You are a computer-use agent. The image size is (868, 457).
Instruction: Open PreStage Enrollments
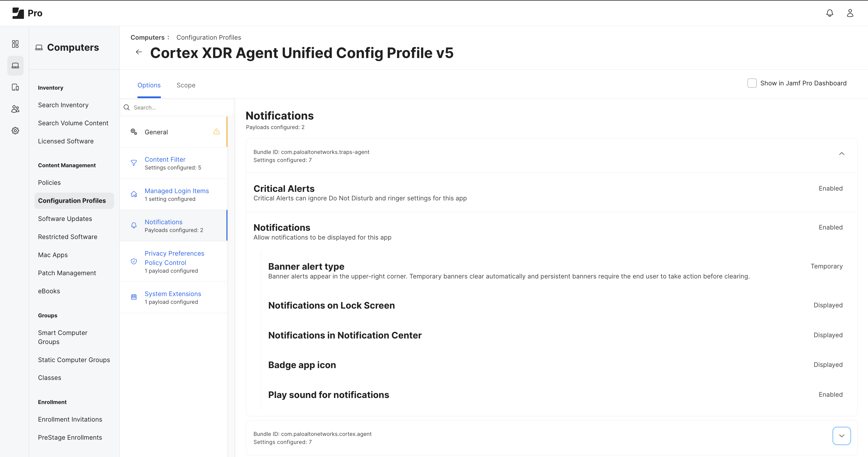pos(70,438)
